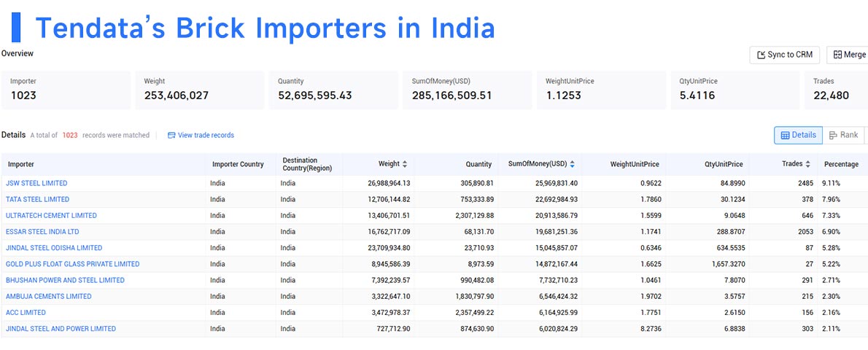Click the trade records icon beside View trade records

pos(171,135)
